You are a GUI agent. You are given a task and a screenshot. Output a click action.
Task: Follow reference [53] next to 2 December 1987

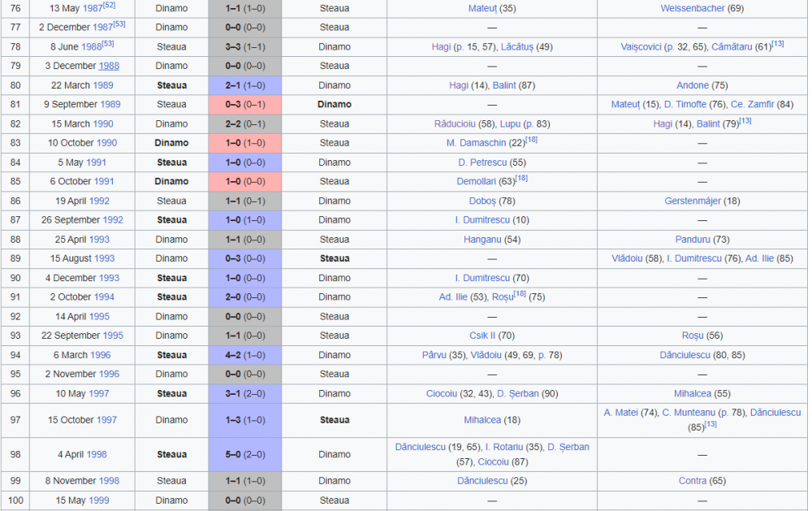coord(119,24)
